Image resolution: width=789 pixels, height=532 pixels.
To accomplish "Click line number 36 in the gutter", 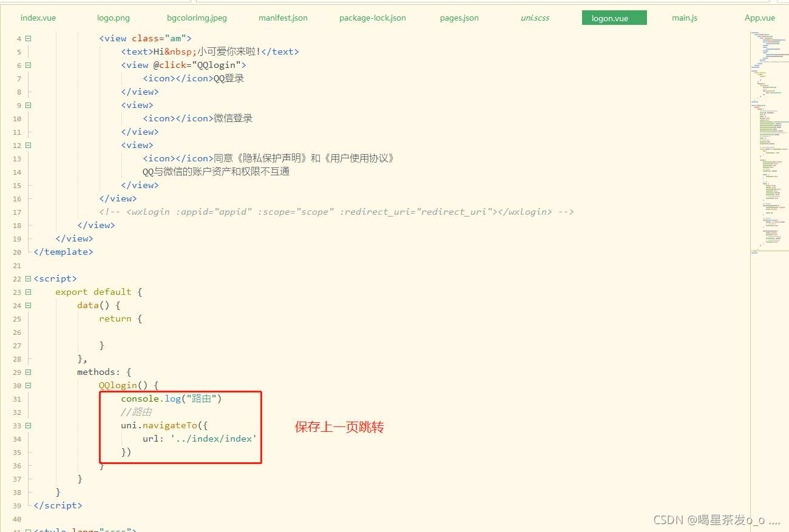I will point(16,465).
